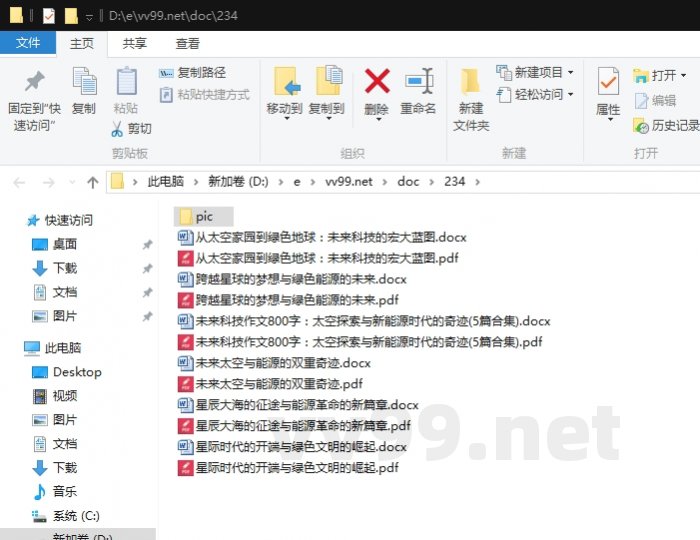The image size is (700, 540).
Task: Open System (C:) drive in sidebar
Action: pos(66,516)
